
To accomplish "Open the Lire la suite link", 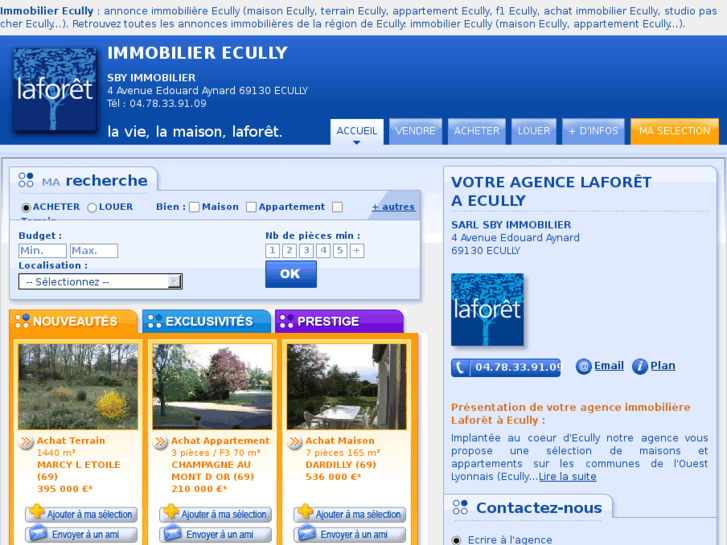I will (568, 476).
